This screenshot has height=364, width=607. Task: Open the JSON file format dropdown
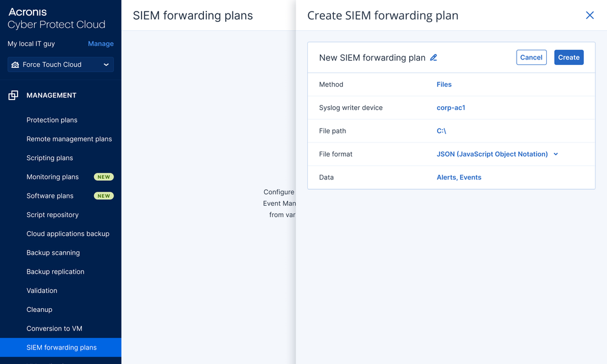492,154
